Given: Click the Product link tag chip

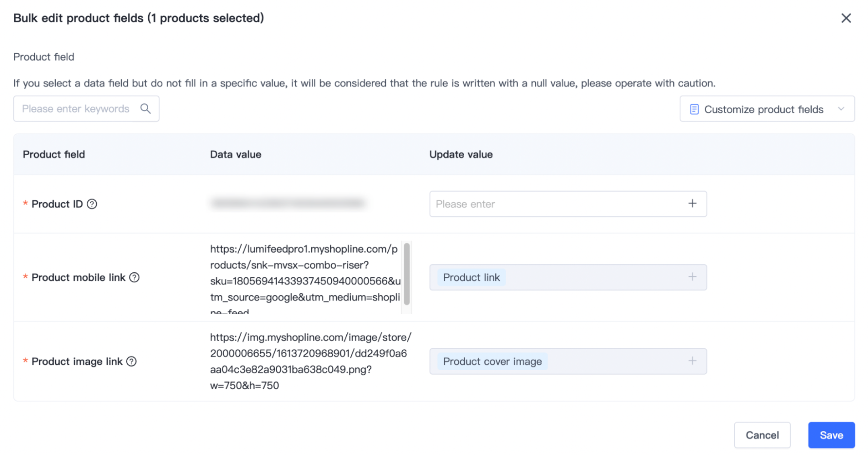Looking at the screenshot, I should [x=471, y=277].
